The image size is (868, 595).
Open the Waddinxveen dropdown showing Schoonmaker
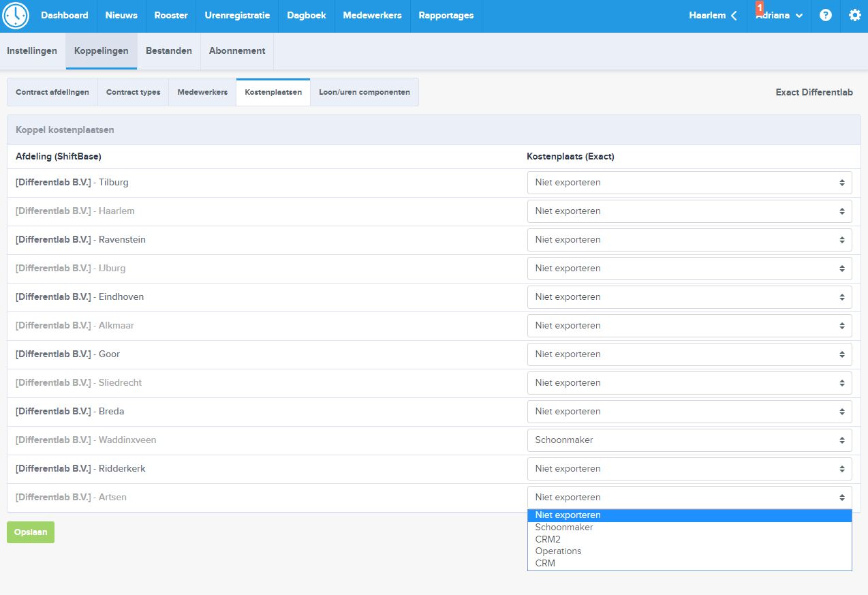click(x=689, y=440)
